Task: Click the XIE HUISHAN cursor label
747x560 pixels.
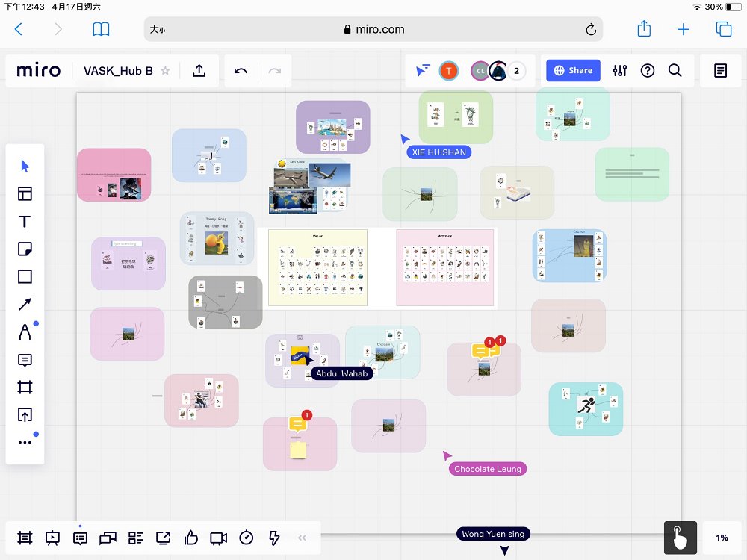Action: point(438,152)
